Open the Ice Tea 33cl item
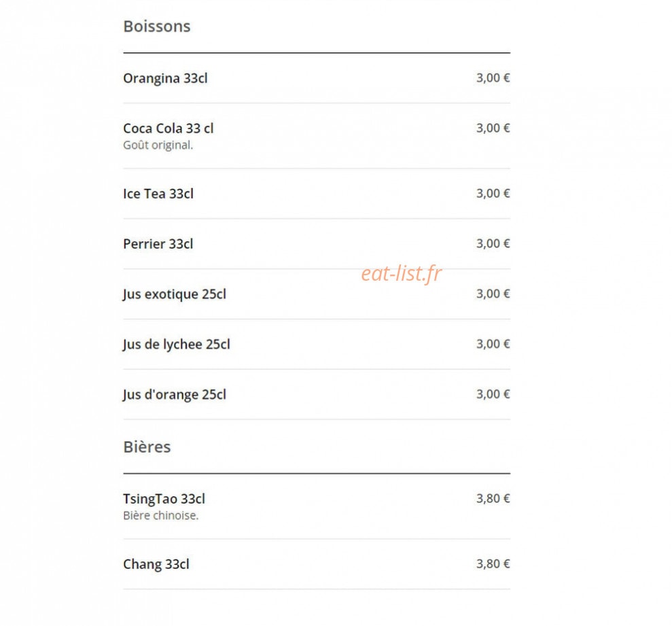 pos(316,194)
